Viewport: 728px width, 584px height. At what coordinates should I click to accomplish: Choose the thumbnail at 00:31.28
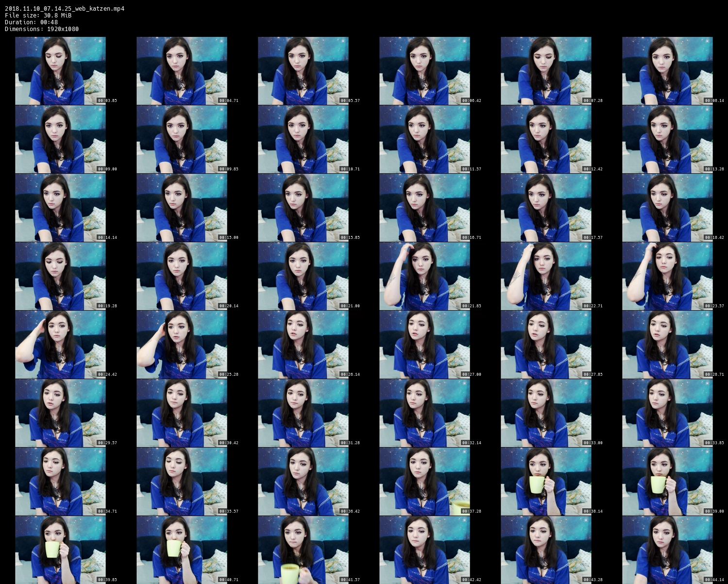(303, 413)
